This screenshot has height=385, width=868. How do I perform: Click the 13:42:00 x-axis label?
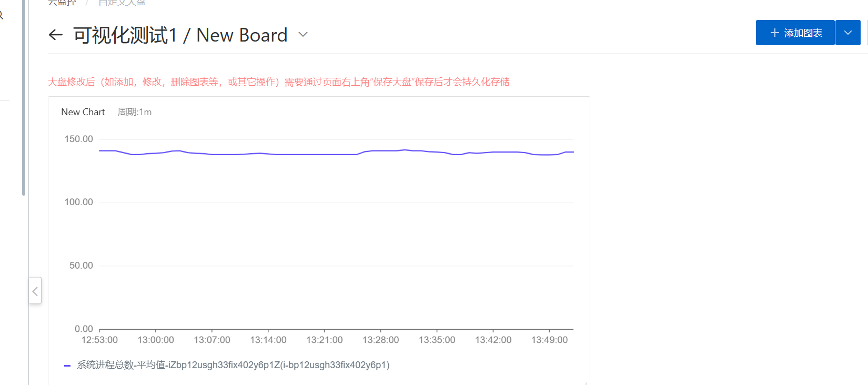(x=493, y=340)
